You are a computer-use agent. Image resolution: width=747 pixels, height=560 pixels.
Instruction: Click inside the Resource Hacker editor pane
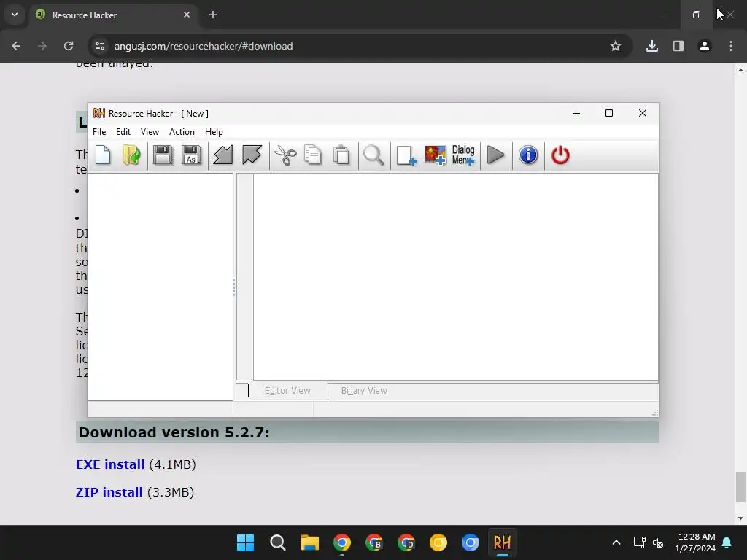(455, 277)
